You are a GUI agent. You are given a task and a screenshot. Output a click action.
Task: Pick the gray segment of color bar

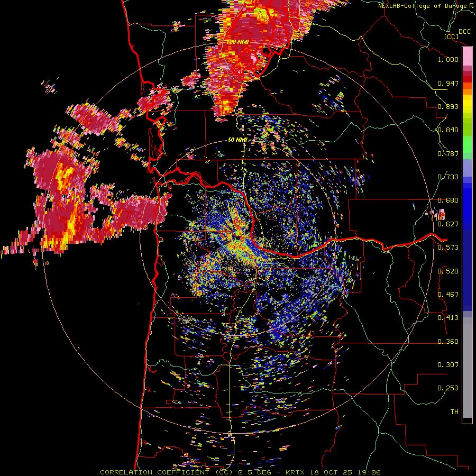coord(467,368)
